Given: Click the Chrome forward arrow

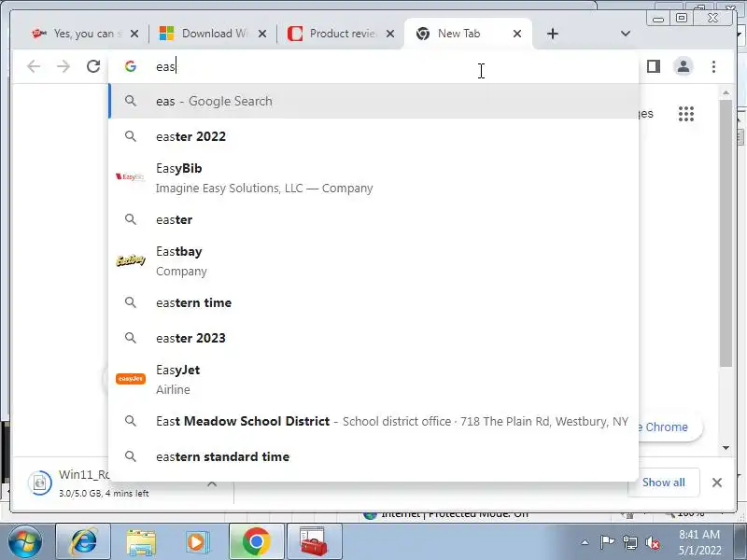Looking at the screenshot, I should (63, 66).
